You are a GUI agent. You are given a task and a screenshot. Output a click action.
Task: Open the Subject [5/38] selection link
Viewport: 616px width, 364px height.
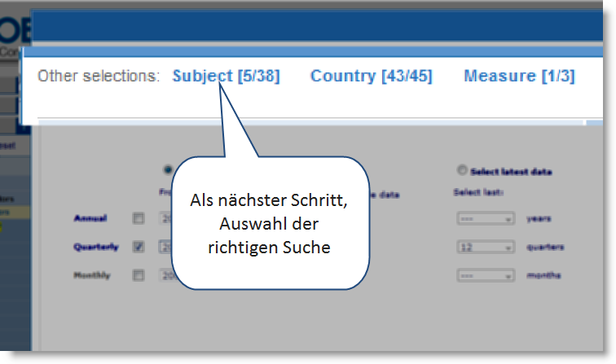tap(226, 77)
